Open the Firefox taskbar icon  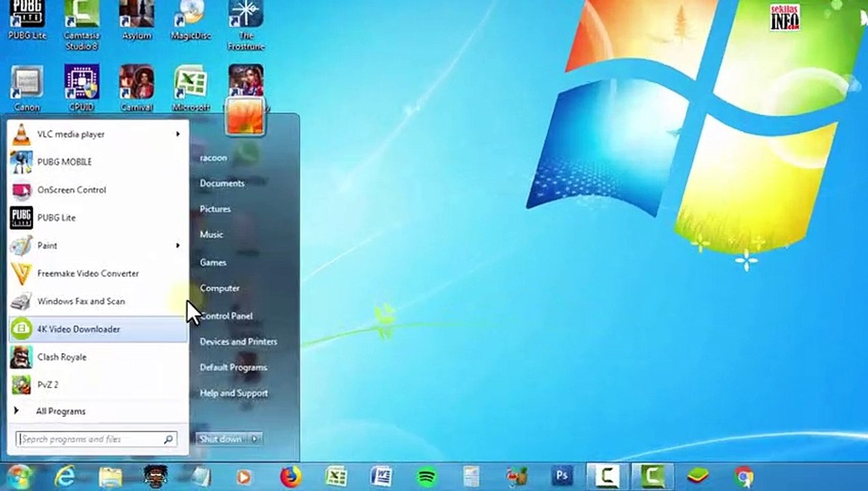point(291,477)
